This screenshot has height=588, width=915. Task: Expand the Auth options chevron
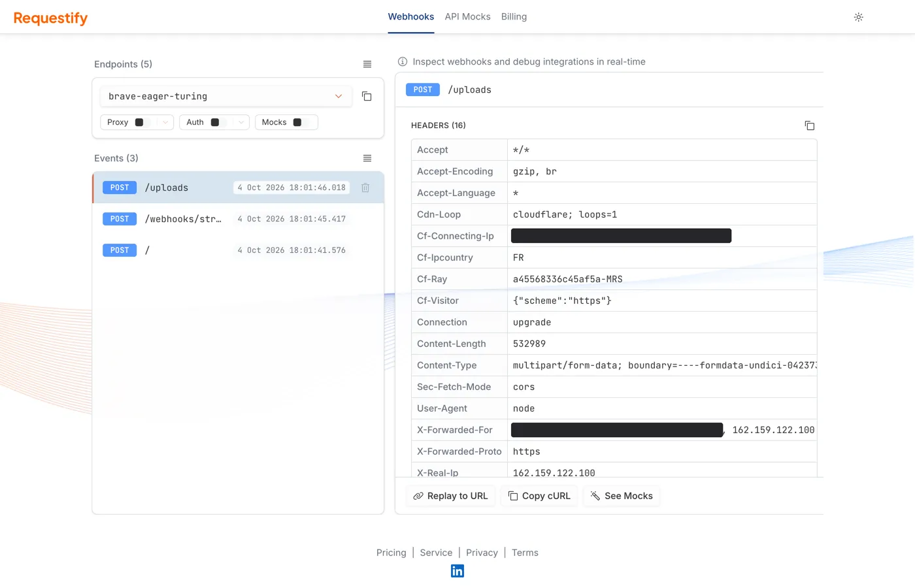[241, 122]
